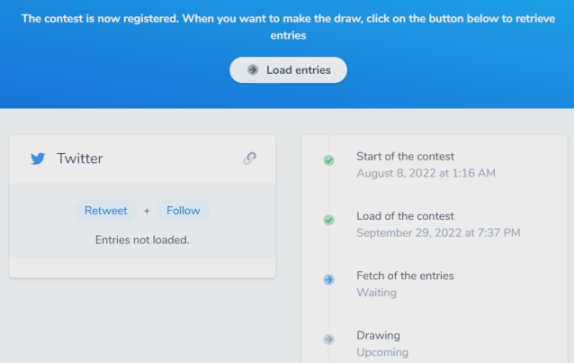574x363 pixels.
Task: Select the Start of the contest step label
Action: point(405,157)
